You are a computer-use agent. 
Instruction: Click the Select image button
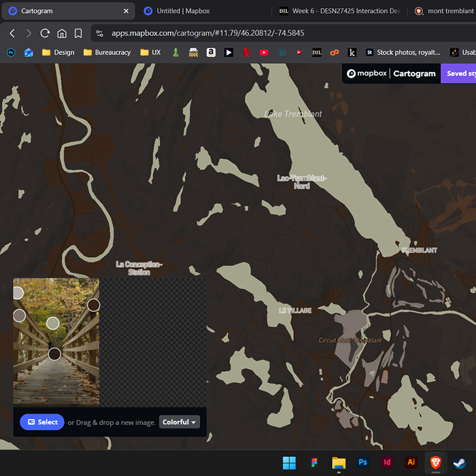click(x=42, y=422)
